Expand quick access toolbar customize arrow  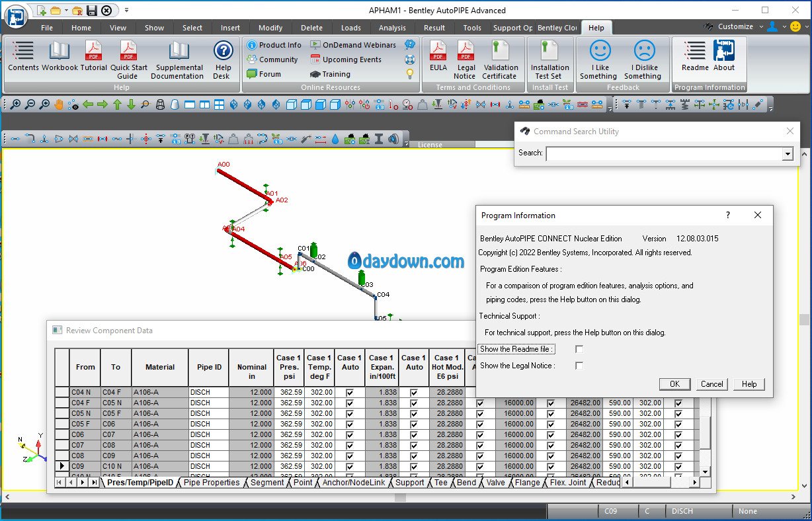tap(126, 10)
